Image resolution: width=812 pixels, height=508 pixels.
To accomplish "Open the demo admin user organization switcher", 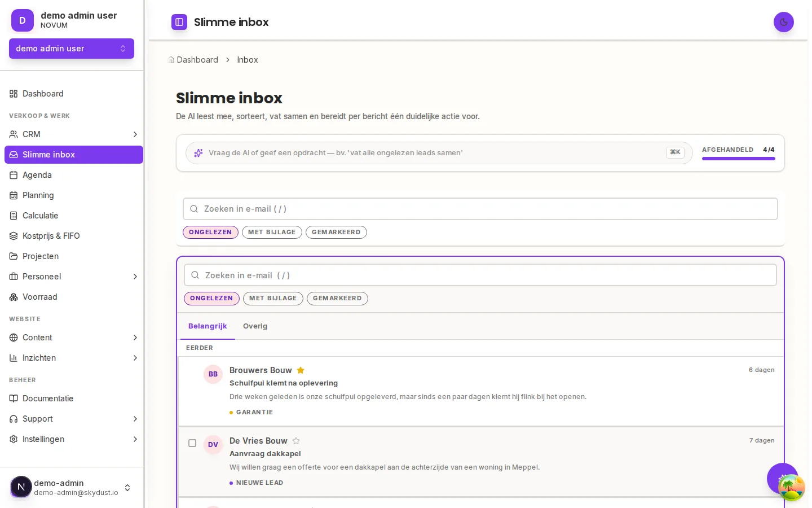I will click(72, 49).
